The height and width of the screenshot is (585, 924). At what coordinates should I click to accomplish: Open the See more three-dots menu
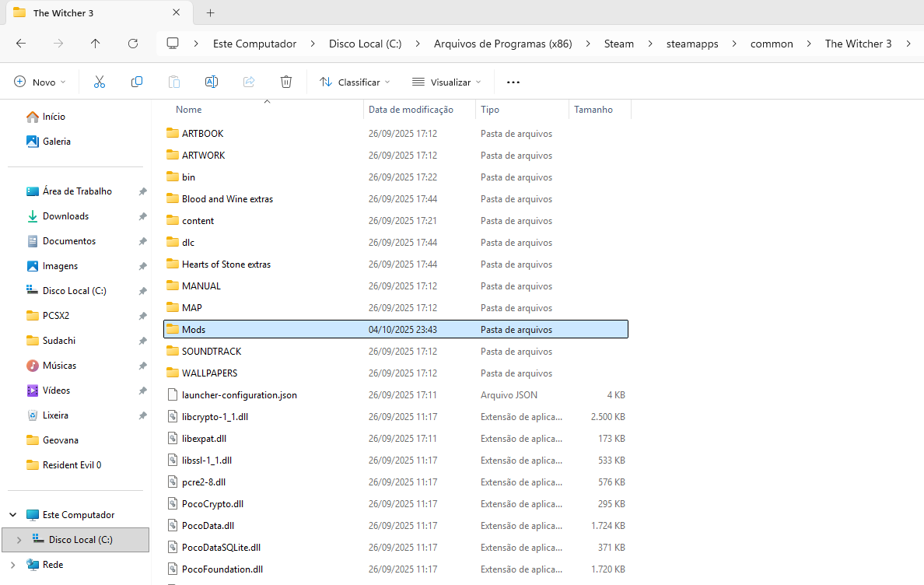(513, 82)
